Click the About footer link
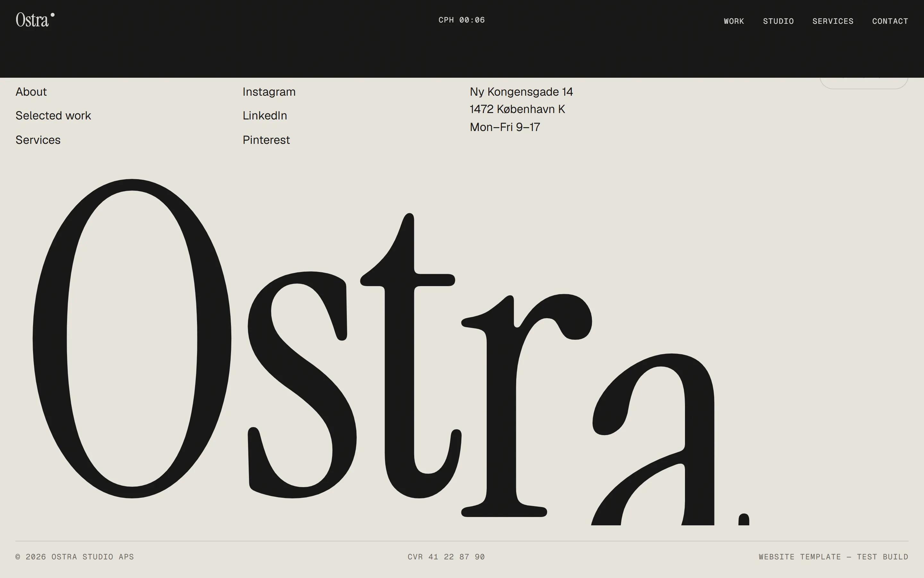The image size is (924, 578). [x=31, y=92]
